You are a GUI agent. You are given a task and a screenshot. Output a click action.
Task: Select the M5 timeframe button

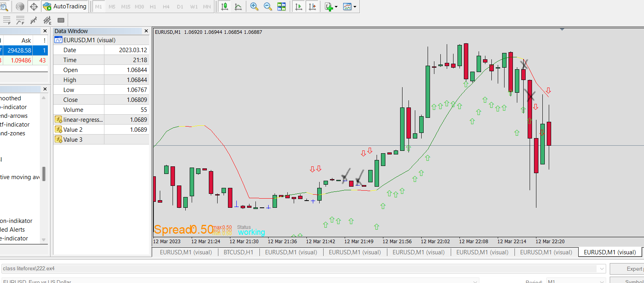pyautogui.click(x=112, y=7)
